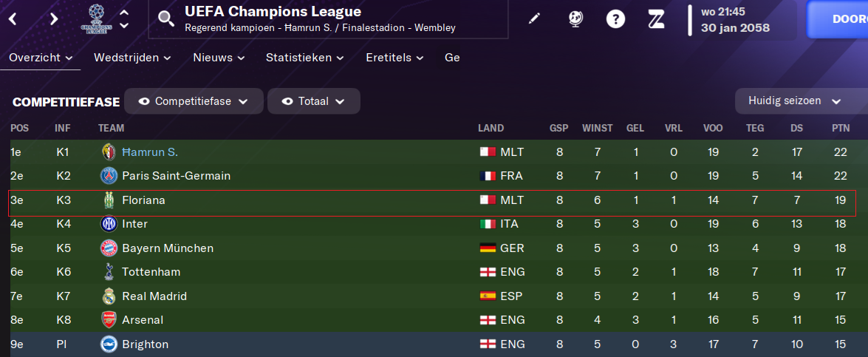Toggle the Totaal view eye selector
This screenshot has width=868, height=357.
314,101
